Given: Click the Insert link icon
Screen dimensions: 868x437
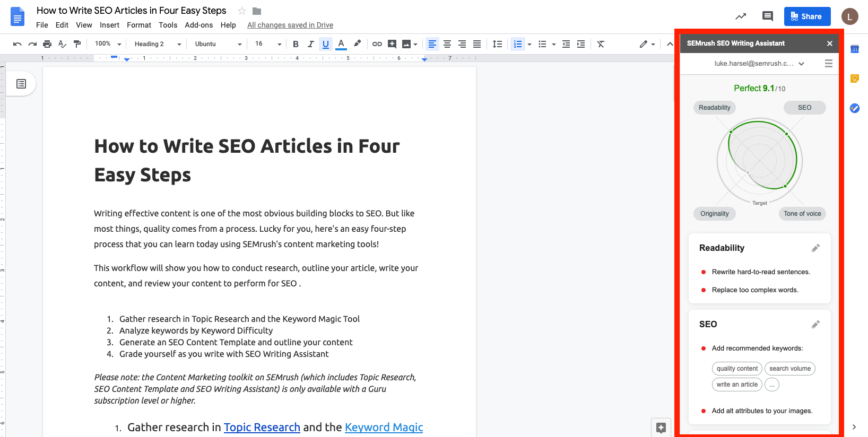Looking at the screenshot, I should click(377, 44).
